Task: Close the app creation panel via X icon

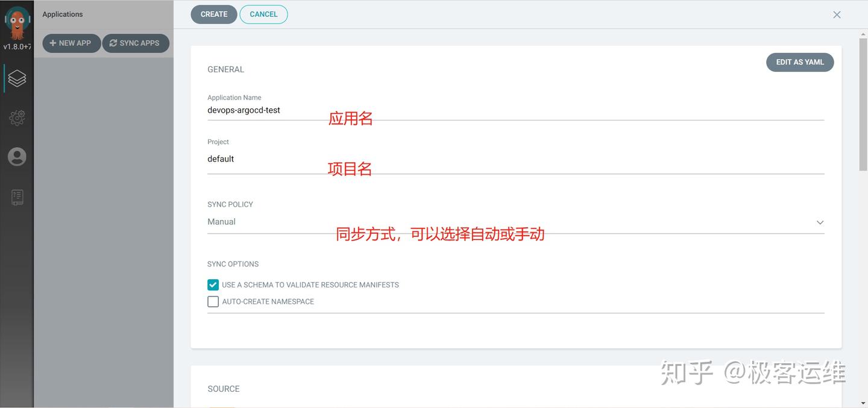Action: pos(837,14)
